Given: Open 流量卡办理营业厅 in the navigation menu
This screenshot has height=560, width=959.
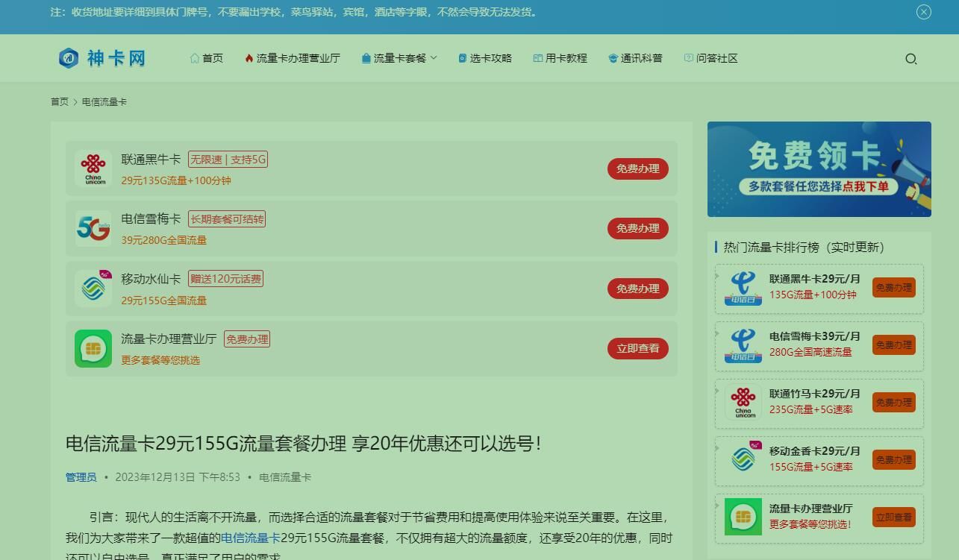Looking at the screenshot, I should click(293, 58).
